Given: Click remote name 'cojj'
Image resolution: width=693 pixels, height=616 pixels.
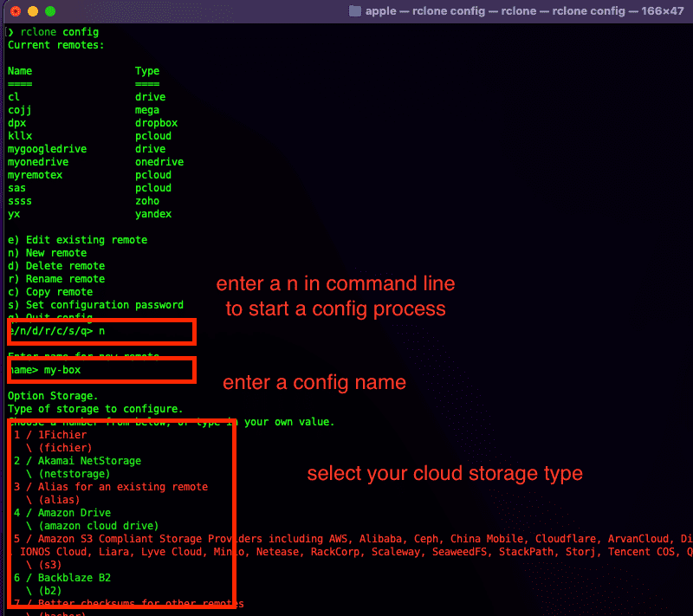Looking at the screenshot, I should click(19, 110).
